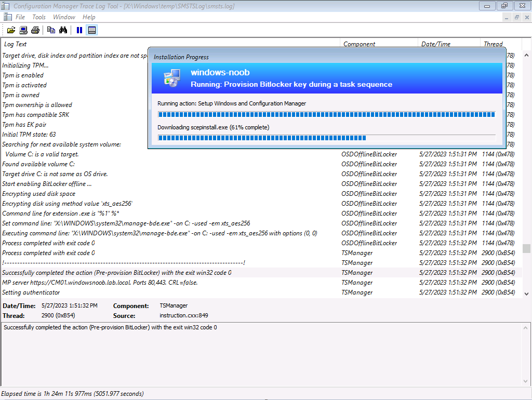Select the 'Executing command line' manage-bde row
This screenshot has width=532, height=400.
tap(261, 233)
